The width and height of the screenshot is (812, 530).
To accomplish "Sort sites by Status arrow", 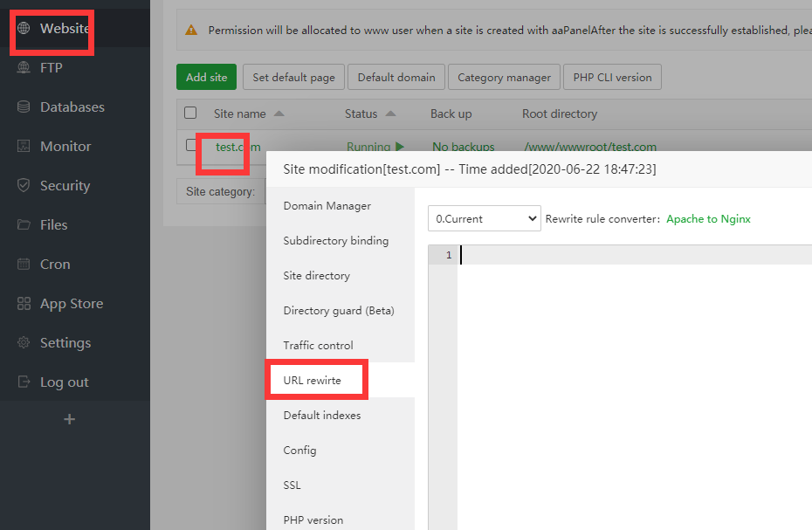I will (x=390, y=114).
